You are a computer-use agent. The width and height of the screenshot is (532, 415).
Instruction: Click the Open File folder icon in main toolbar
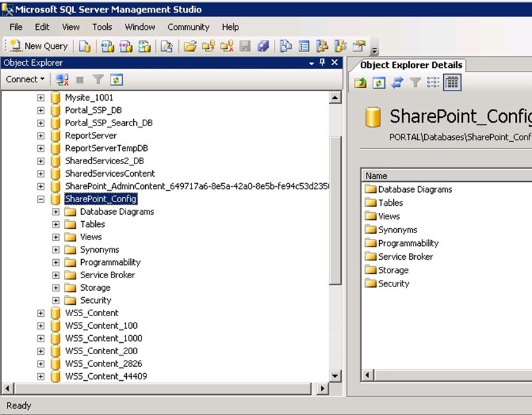click(190, 46)
